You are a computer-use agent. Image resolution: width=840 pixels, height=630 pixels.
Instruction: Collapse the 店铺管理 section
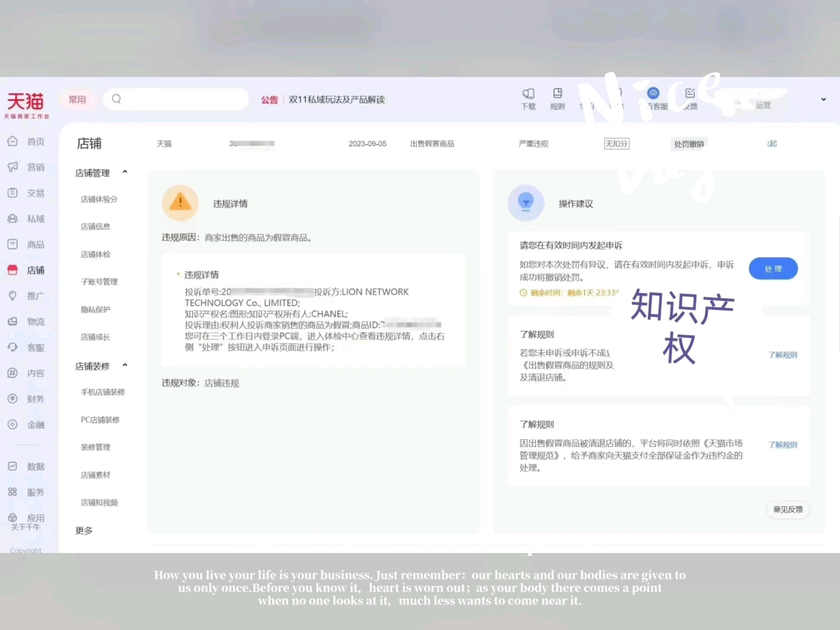click(x=125, y=172)
